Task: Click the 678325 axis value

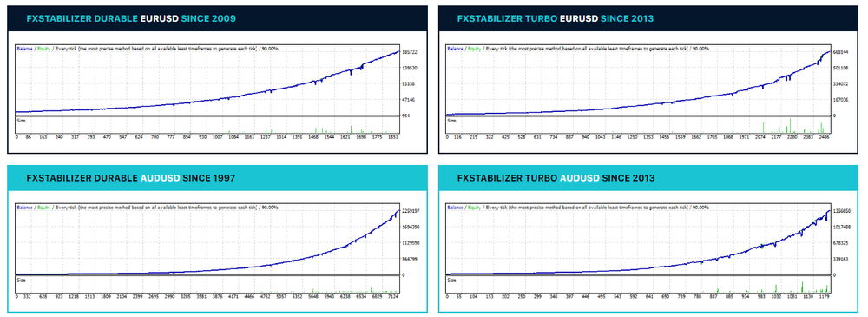Action: [x=841, y=242]
